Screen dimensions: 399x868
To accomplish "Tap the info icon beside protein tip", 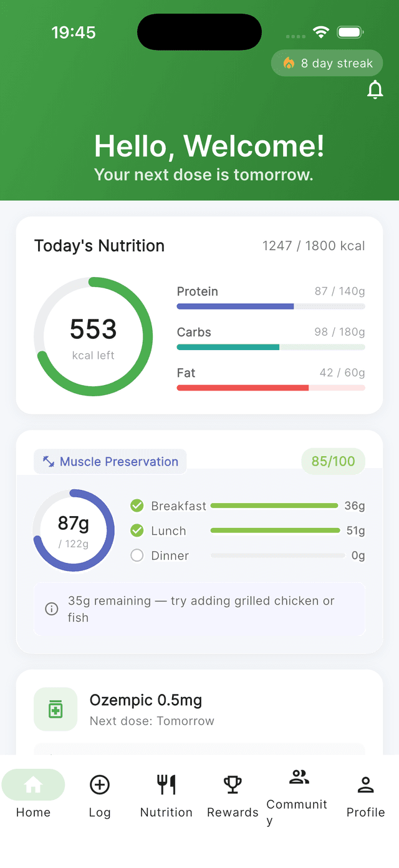I will [52, 609].
